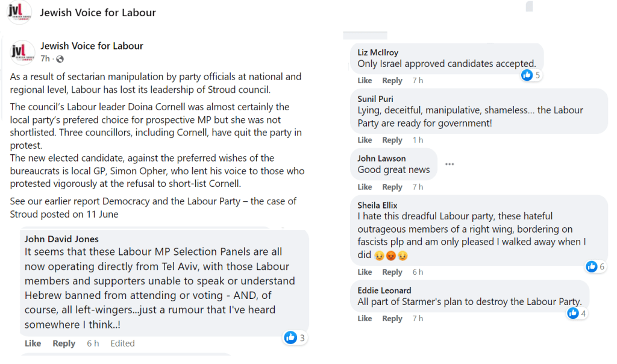Like Liz McIlroy's comment
The image size is (617, 364).
(365, 81)
